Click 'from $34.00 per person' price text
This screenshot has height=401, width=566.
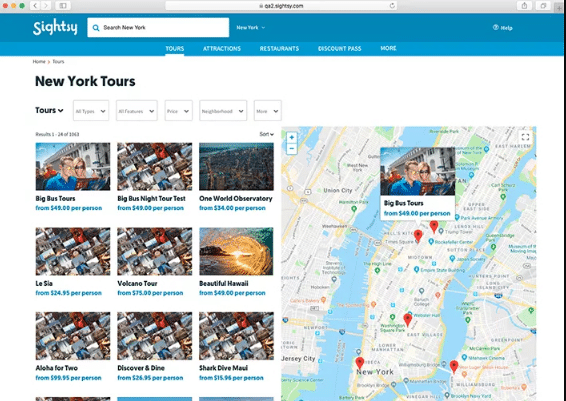tap(232, 208)
